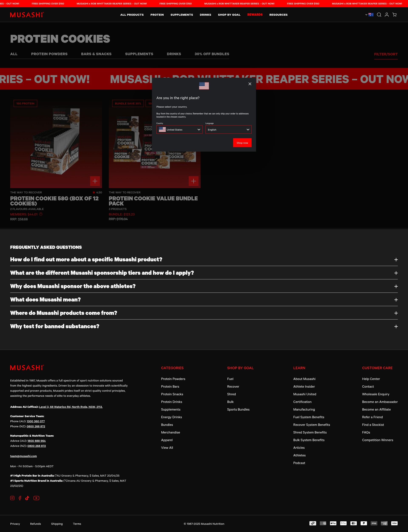Click team@musashi.com email link

coord(24,456)
